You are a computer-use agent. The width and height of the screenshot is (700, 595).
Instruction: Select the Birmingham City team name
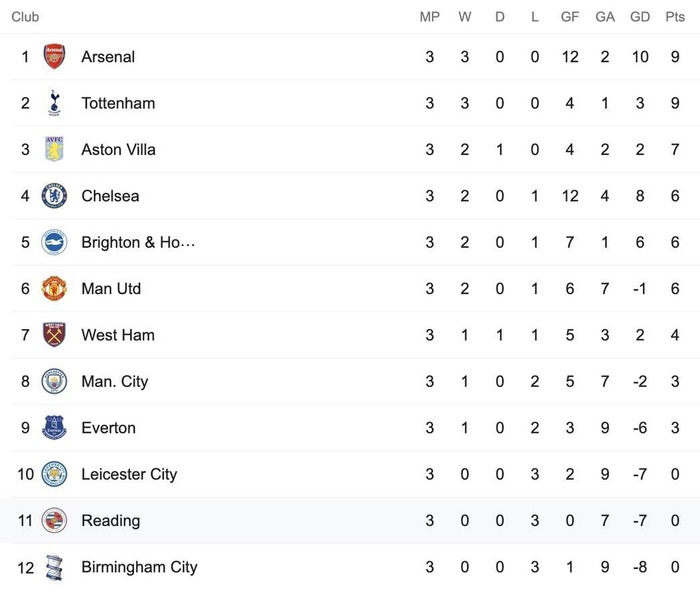tap(139, 567)
